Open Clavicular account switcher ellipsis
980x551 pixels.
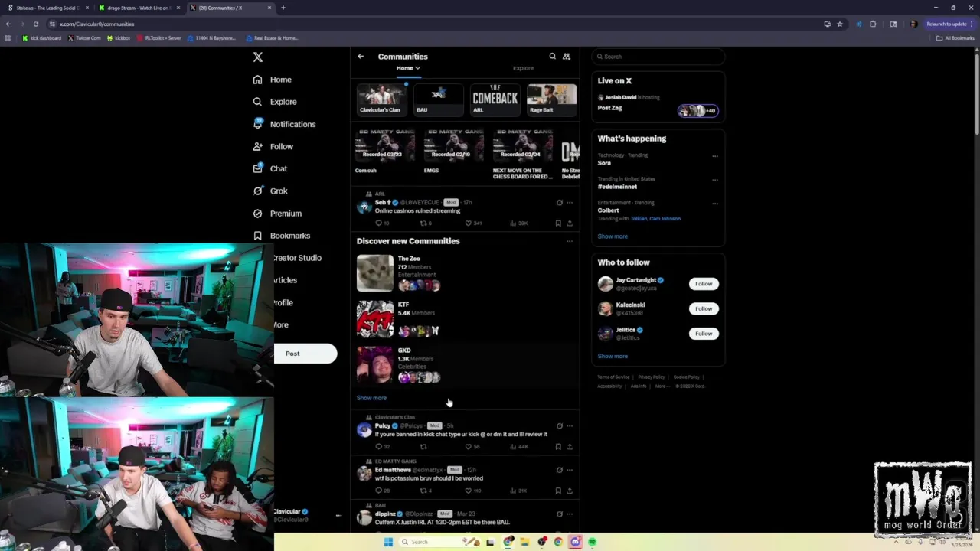pyautogui.click(x=338, y=515)
